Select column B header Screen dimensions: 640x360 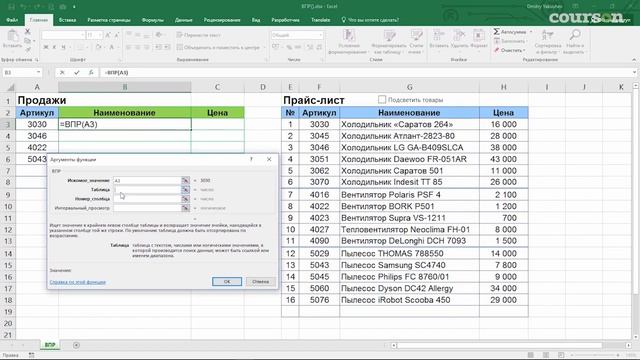tap(125, 87)
